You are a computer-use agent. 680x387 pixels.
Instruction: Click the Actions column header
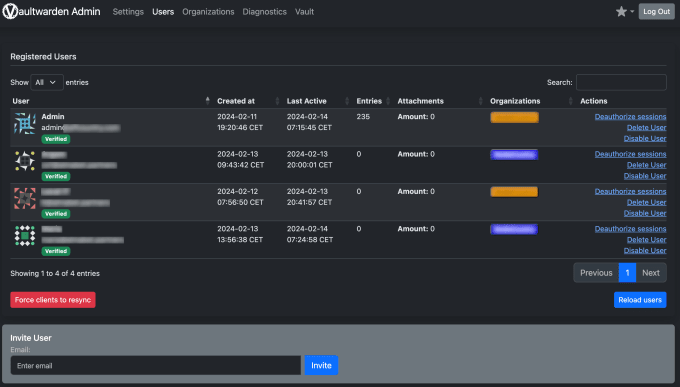[594, 101]
